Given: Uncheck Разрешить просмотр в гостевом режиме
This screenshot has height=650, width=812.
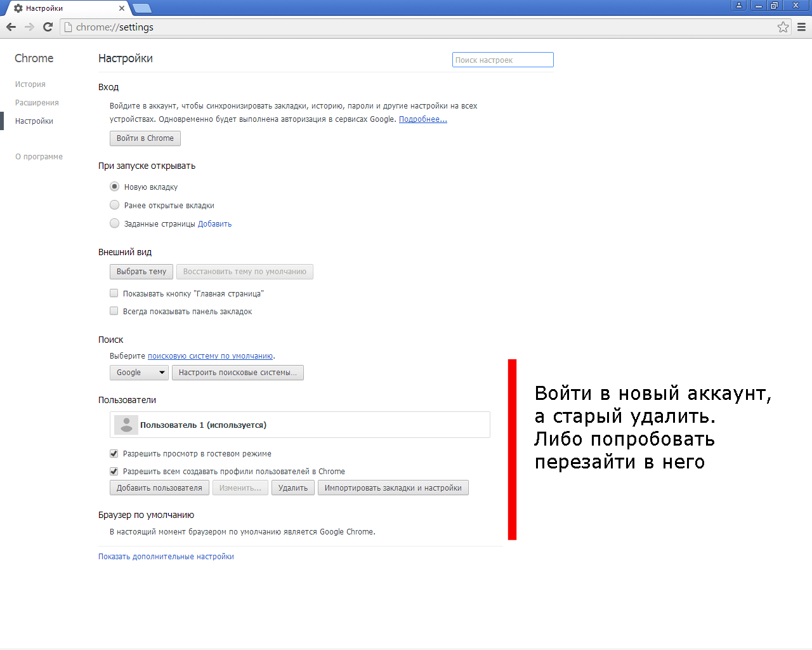Looking at the screenshot, I should point(114,453).
